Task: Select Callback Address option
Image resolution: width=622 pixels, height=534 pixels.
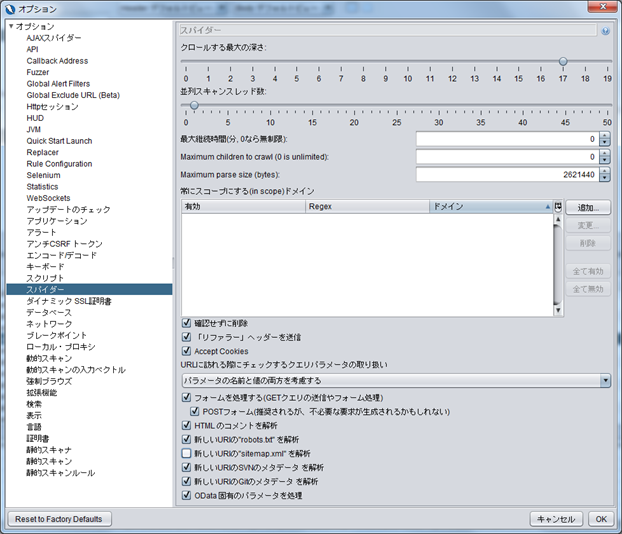Action: [x=57, y=61]
